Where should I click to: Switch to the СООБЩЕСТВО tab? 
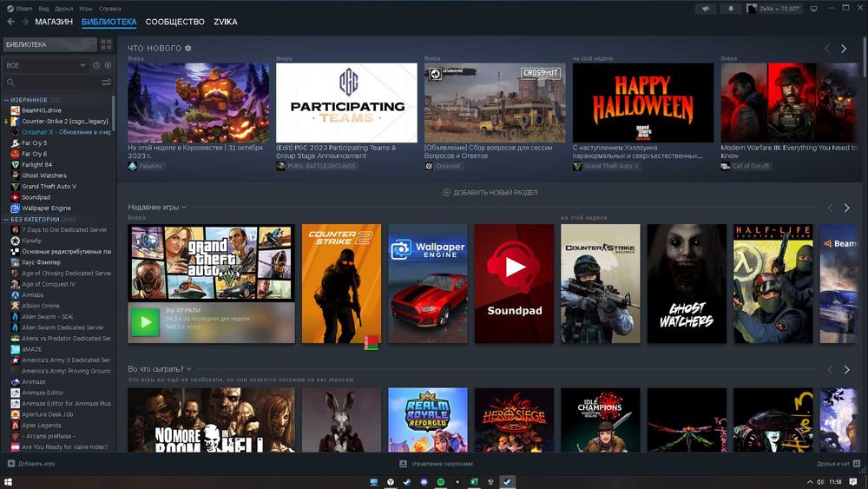(x=175, y=22)
